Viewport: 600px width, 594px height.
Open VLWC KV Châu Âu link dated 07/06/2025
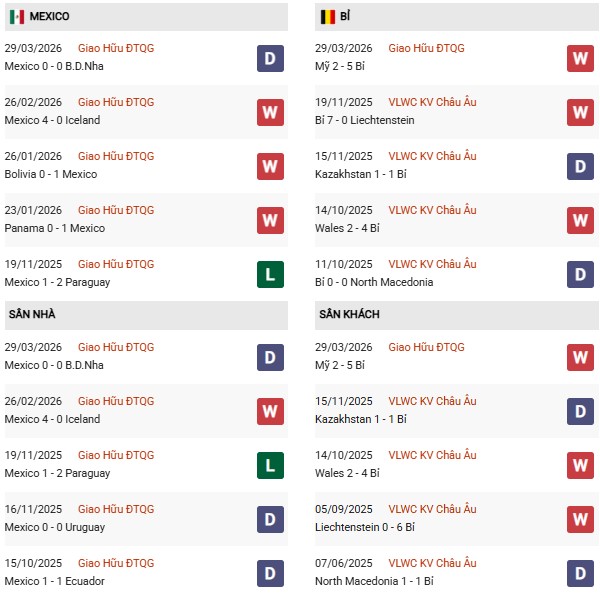point(432,563)
